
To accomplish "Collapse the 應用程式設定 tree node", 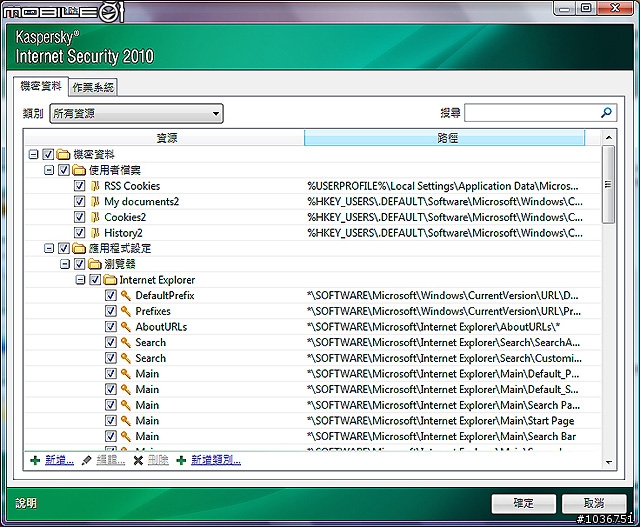I will pos(49,249).
